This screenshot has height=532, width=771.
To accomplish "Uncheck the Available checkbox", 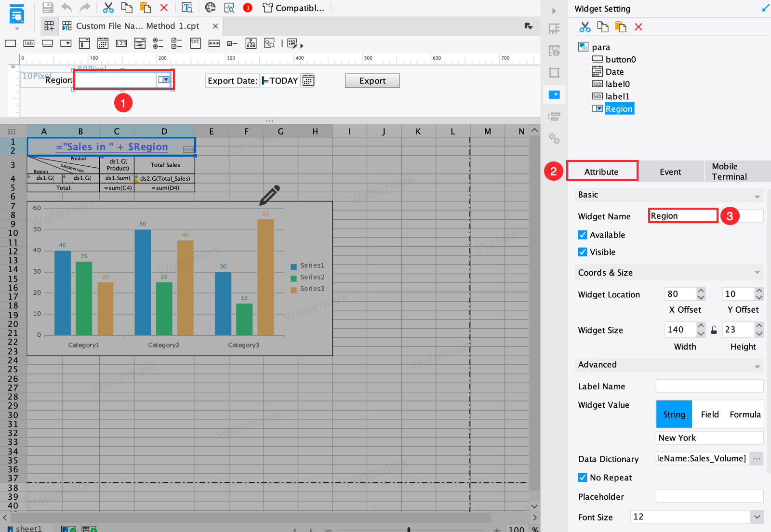I will 583,235.
